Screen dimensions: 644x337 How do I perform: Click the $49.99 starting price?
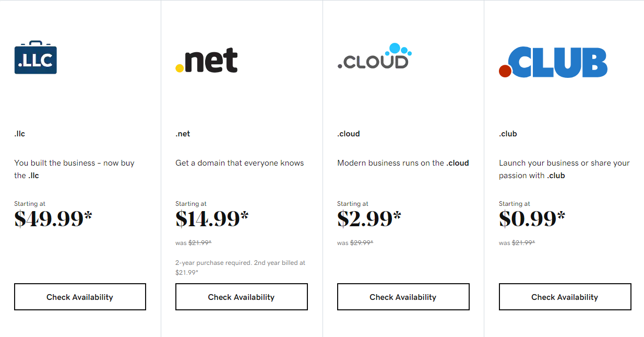pos(53,218)
